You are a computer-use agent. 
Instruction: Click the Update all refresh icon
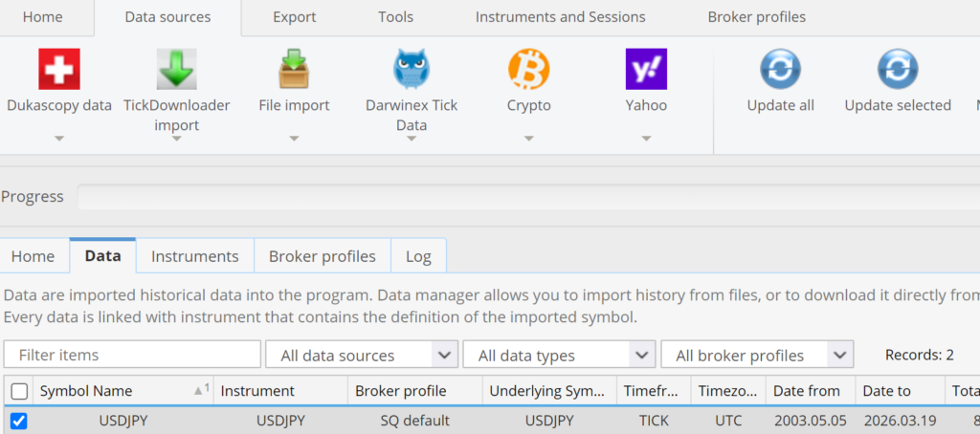click(780, 70)
